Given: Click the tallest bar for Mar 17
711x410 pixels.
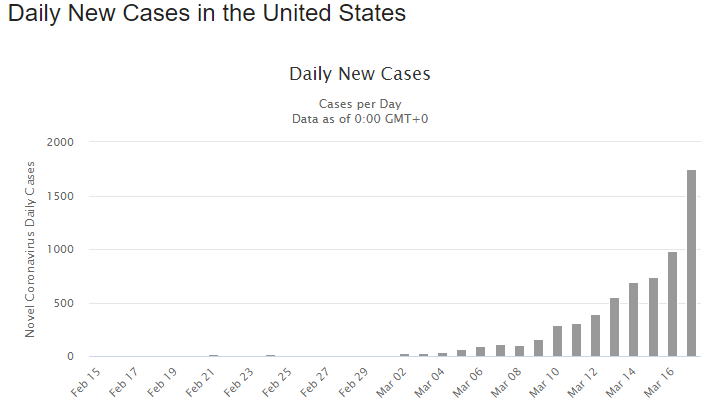Looking at the screenshot, I should [691, 263].
